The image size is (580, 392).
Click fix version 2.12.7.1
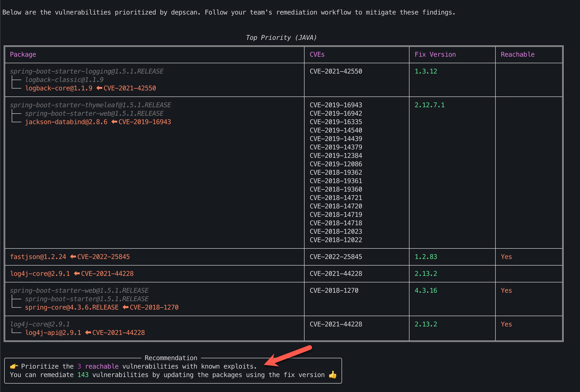coord(430,105)
